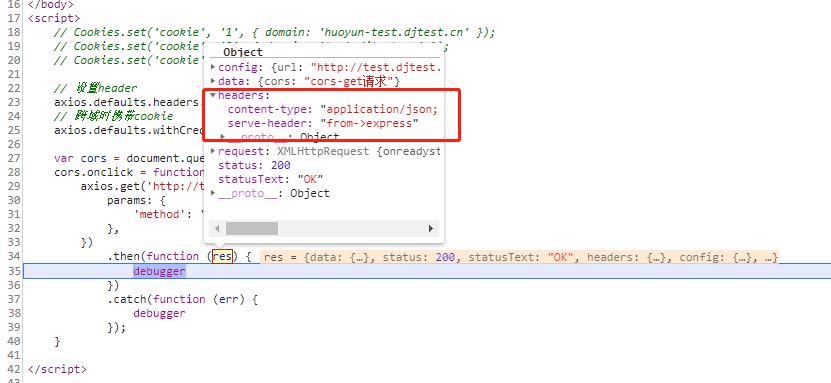Collapse the headers property triangle
This screenshot has height=383, width=831.
213,95
